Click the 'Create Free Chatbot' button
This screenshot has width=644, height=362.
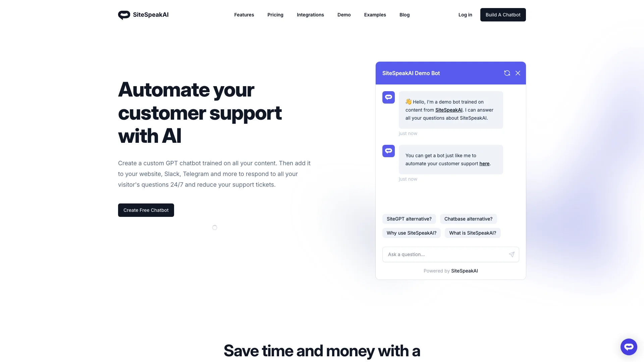click(x=146, y=210)
